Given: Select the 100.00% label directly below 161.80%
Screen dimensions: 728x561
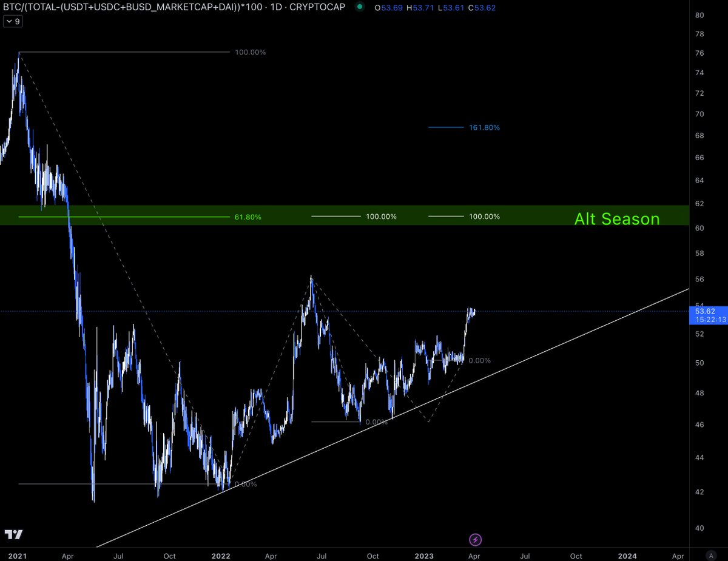Looking at the screenshot, I should point(484,217).
